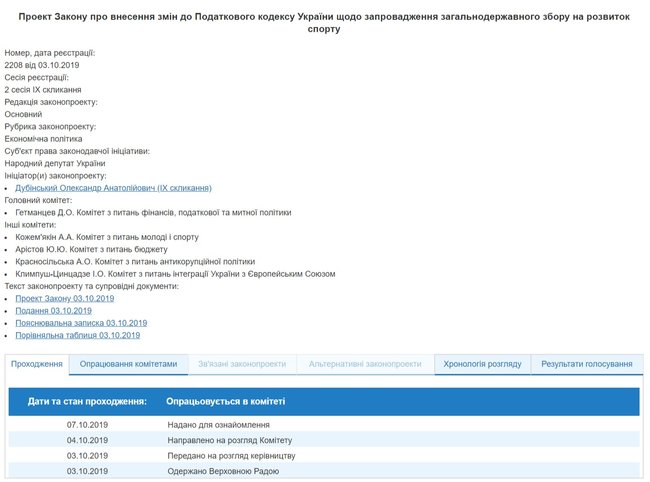The height and width of the screenshot is (482, 650).
Task: Open Подання 03.10.2019 document
Action: (x=53, y=311)
